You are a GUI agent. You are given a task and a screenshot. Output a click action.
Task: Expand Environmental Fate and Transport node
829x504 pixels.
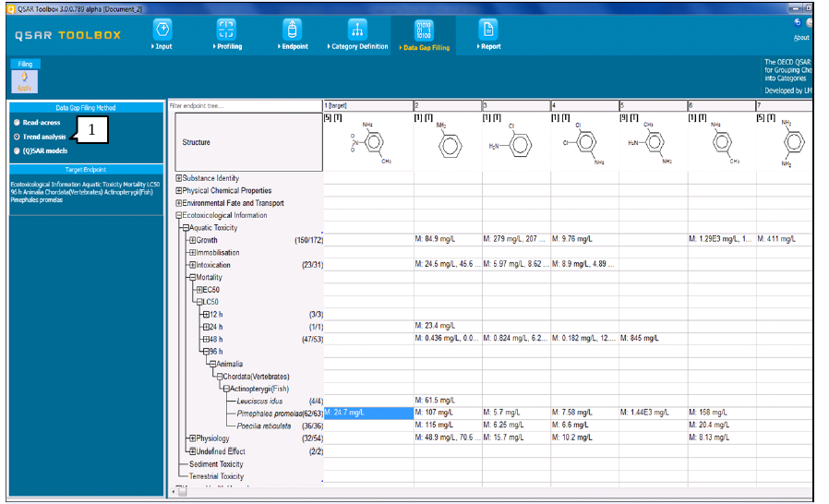point(179,203)
